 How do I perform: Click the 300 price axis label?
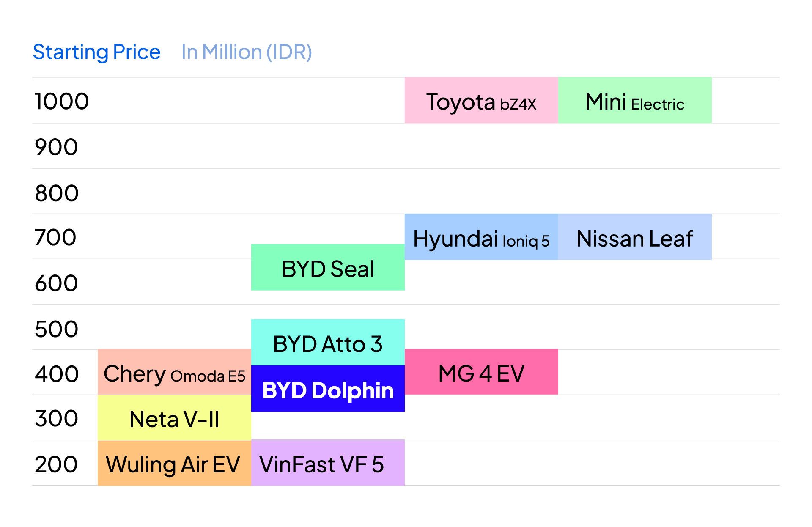[56, 418]
